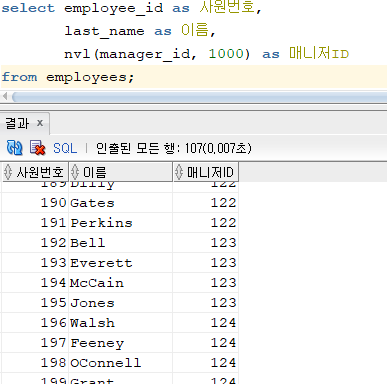This screenshot has width=387, height=384.
Task: Click employee number 196 cell
Action: 35,323
